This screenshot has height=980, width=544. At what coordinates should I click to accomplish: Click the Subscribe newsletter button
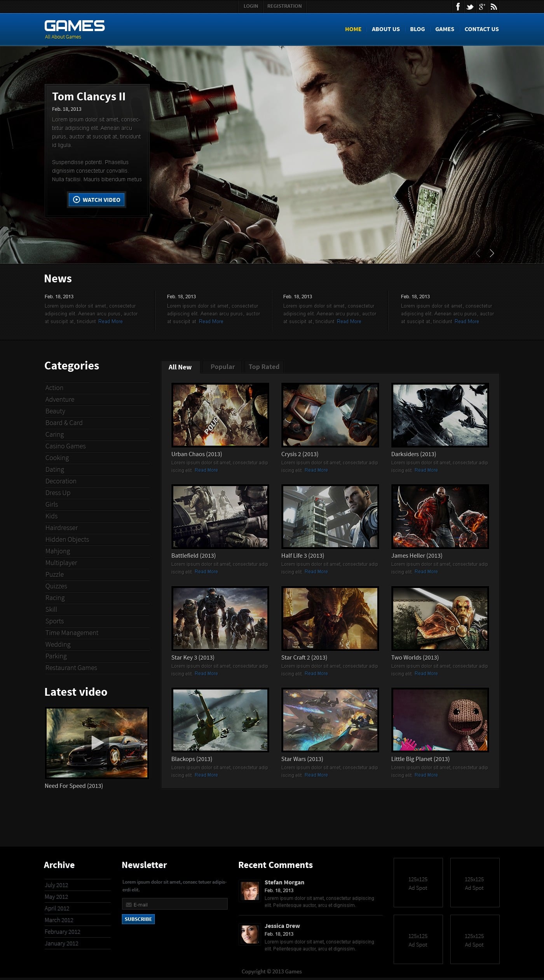pos(138,919)
